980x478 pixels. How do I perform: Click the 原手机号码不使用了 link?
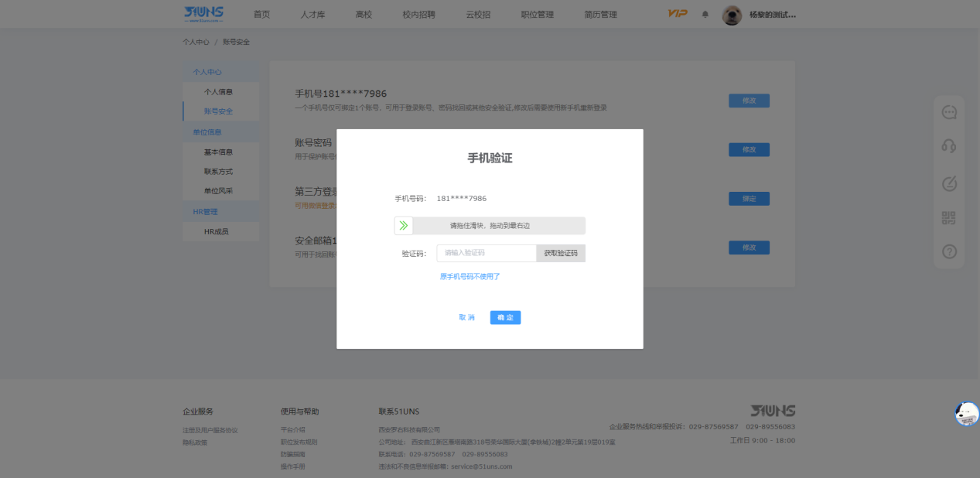470,276
